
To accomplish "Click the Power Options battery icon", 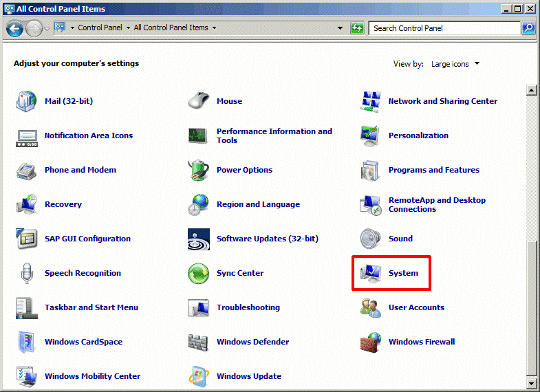I will 198,170.
